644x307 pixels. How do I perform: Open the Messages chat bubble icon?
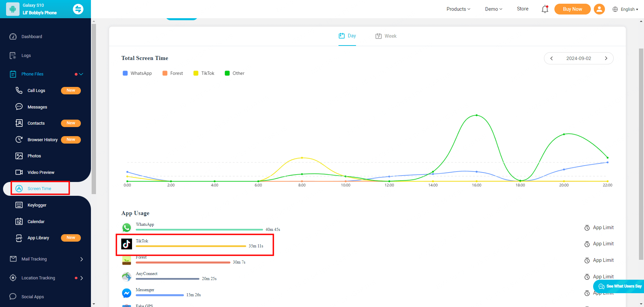[x=19, y=107]
